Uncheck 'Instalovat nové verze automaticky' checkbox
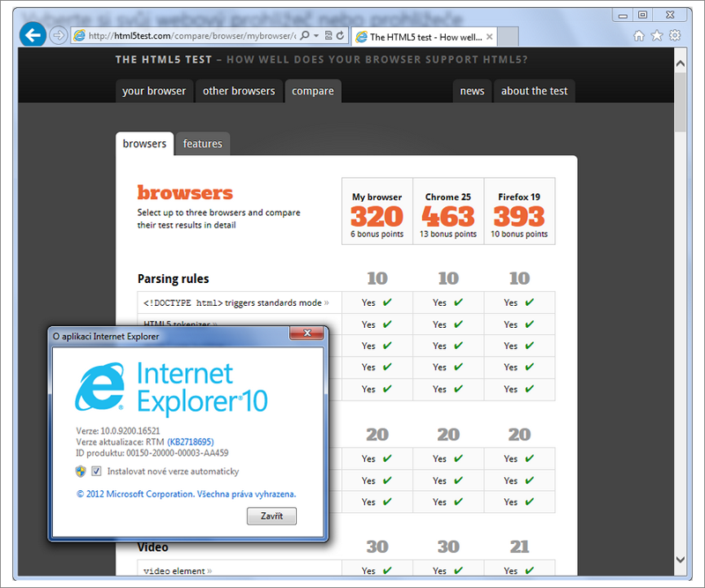This screenshot has height=588, width=705. pyautogui.click(x=96, y=472)
